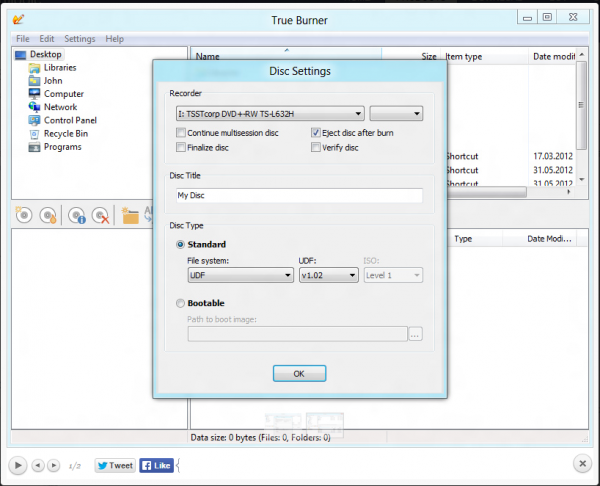
Task: Enable Continue multisession disc checkbox
Action: point(181,133)
